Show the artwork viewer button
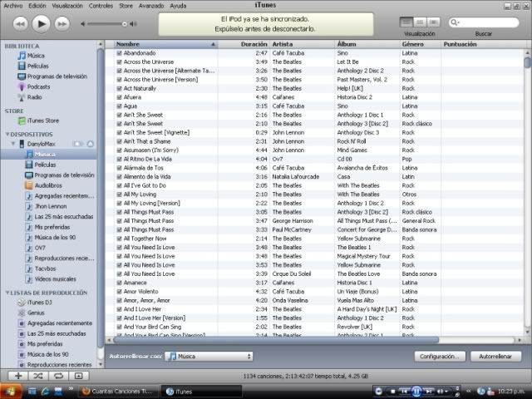Image resolution: width=532 pixels, height=399 pixels. click(79, 376)
